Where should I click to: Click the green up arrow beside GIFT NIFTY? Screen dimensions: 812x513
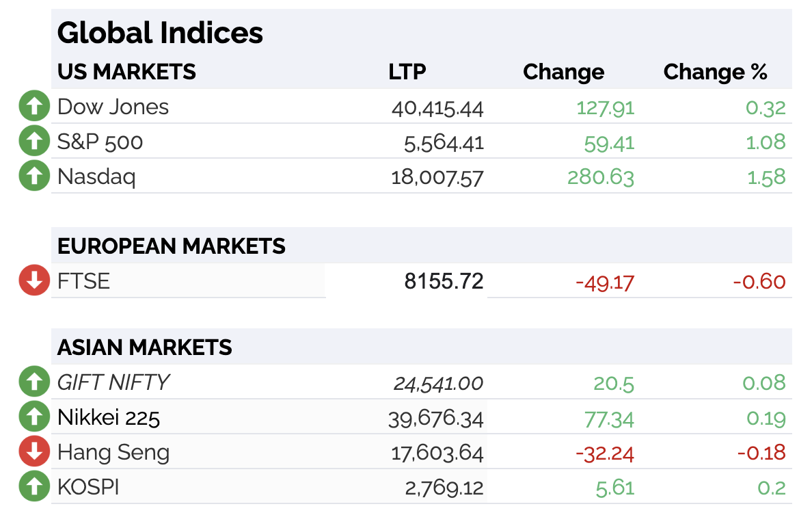(x=34, y=382)
